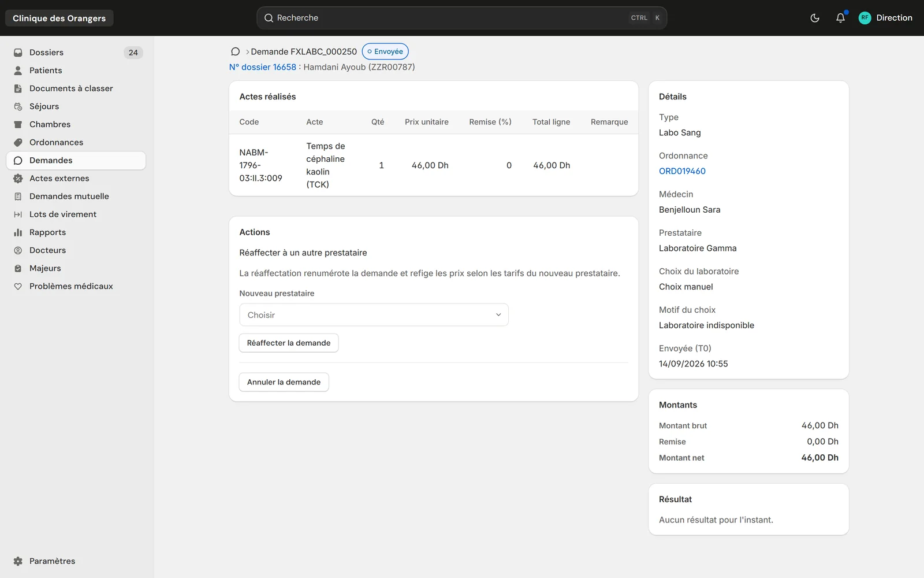Viewport: 924px width, 578px height.
Task: Open N° dossier 16658 link
Action: pyautogui.click(x=263, y=67)
